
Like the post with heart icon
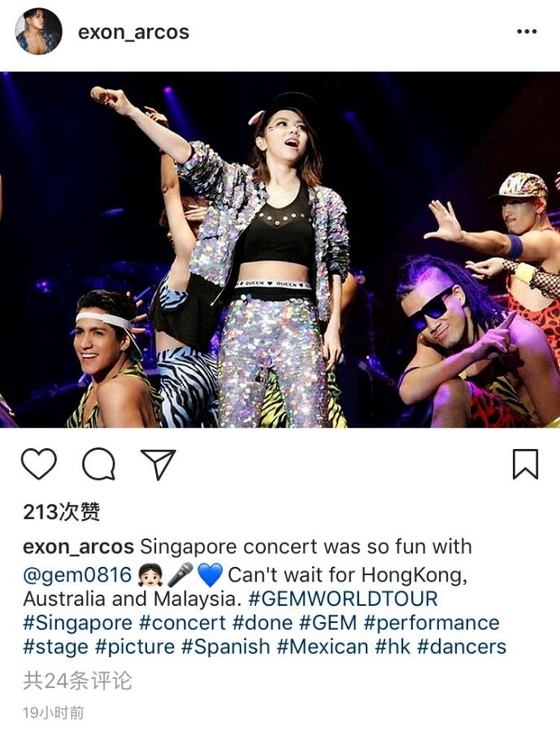pos(39,464)
